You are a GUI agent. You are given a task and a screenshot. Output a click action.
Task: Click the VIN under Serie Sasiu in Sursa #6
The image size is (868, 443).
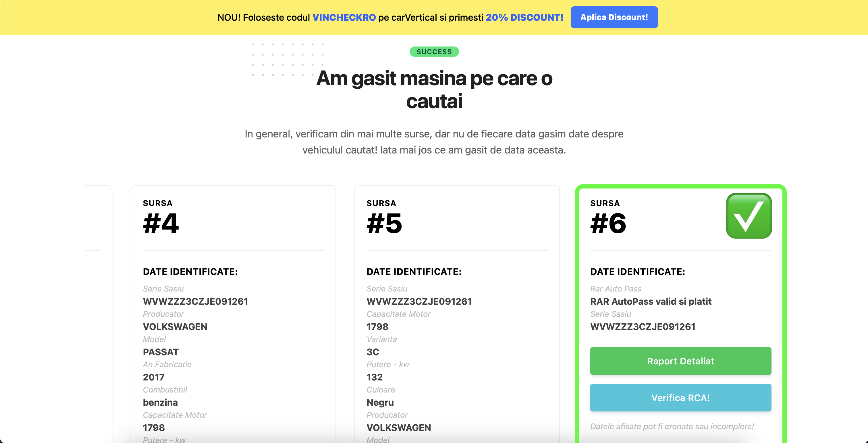pyautogui.click(x=643, y=327)
